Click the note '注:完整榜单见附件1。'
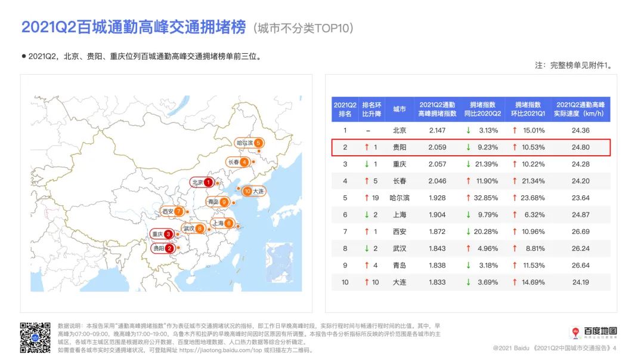Image resolution: width=644 pixels, height=363 pixels. click(574, 65)
